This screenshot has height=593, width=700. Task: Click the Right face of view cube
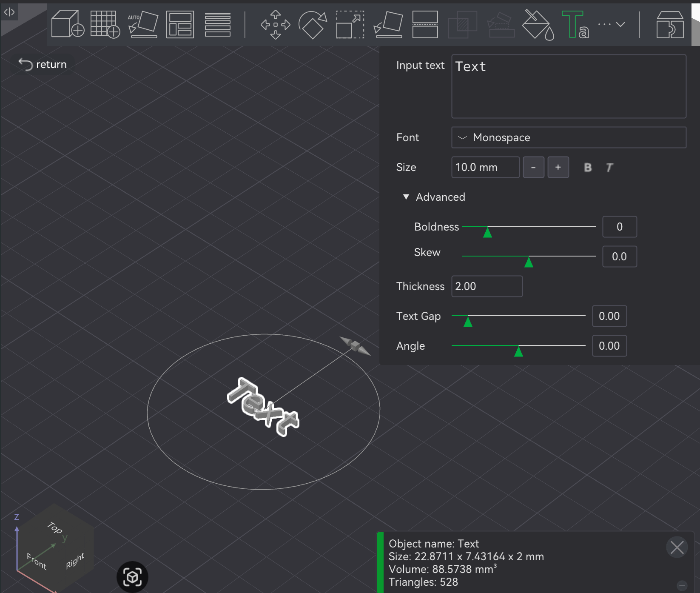click(x=75, y=561)
